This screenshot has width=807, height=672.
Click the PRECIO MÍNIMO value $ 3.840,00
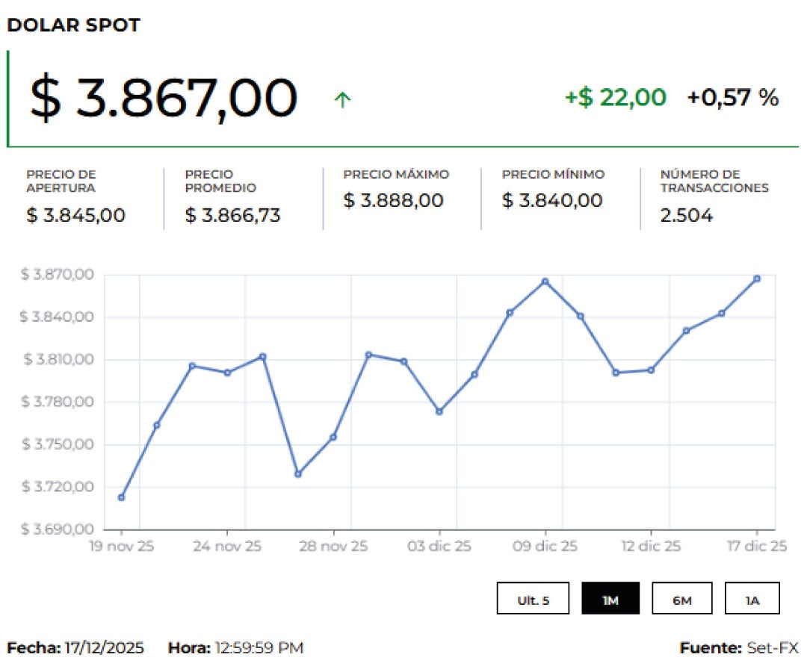click(x=553, y=200)
